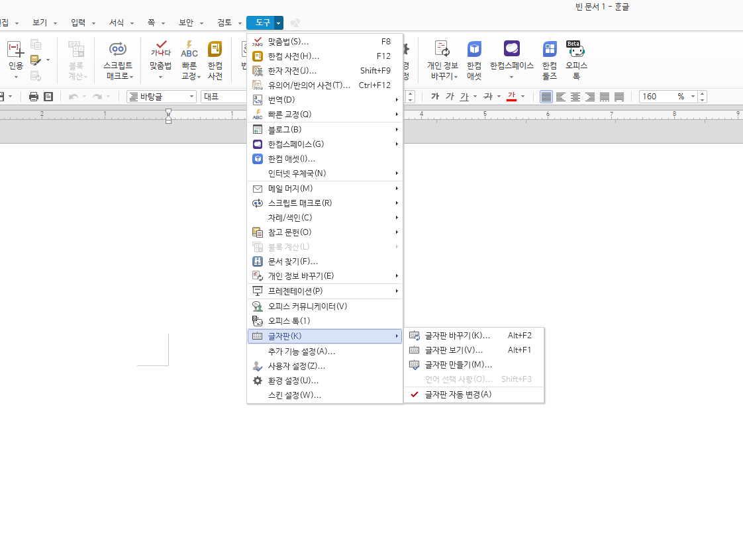
Task: Open 사용자 설정(Z) from the menu
Action: coord(324,366)
